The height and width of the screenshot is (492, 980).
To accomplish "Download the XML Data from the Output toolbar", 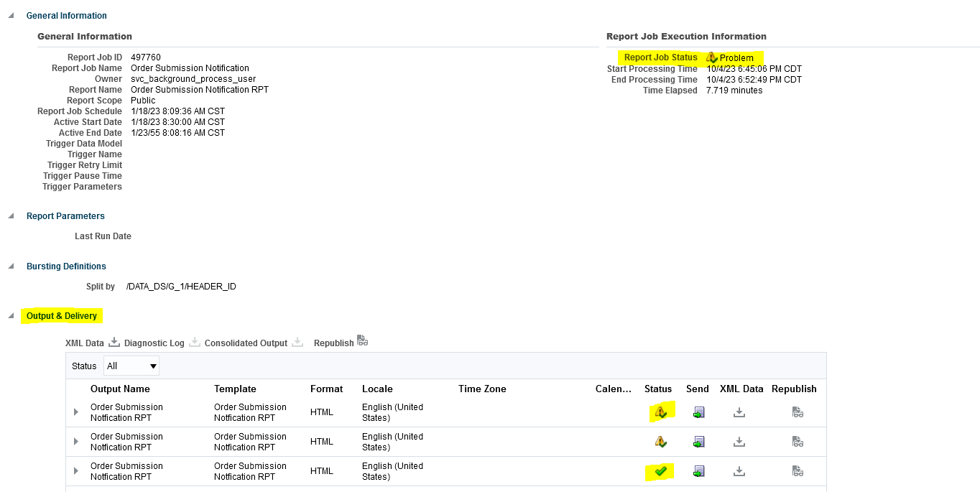I will (x=114, y=342).
